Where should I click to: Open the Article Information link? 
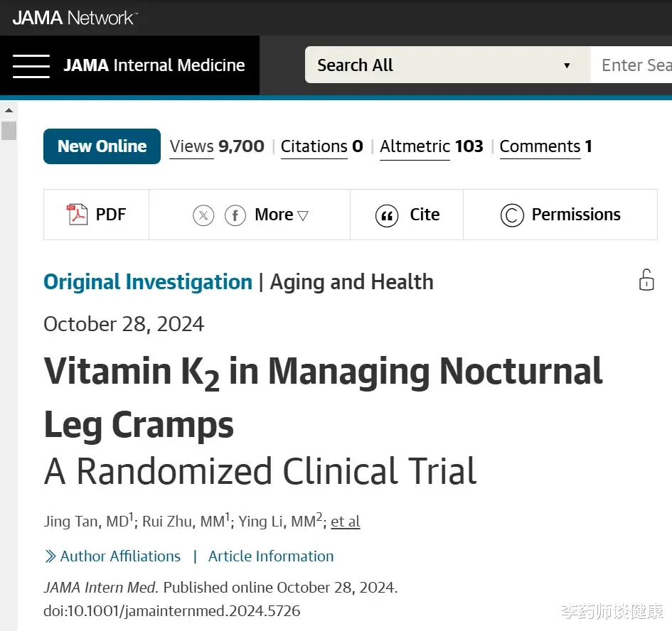[x=271, y=556]
